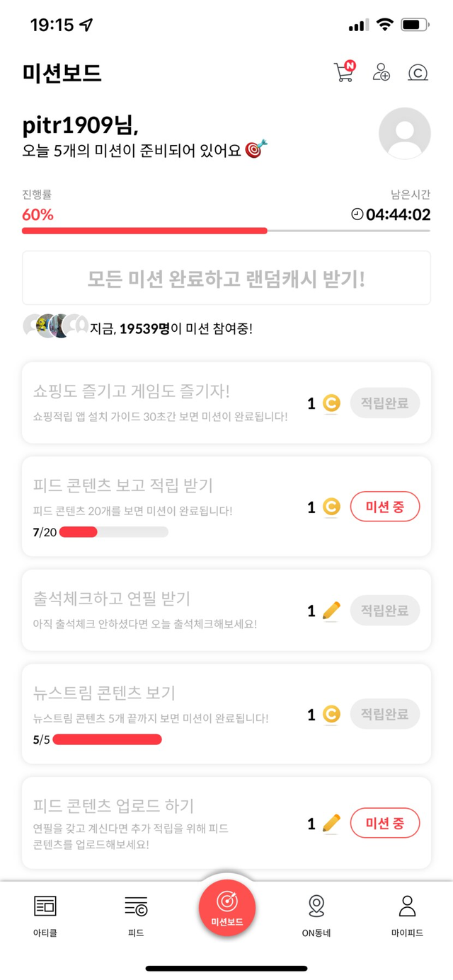Image resolution: width=453 pixels, height=980 pixels.
Task: Switch to the 피드 tab
Action: 135,905
